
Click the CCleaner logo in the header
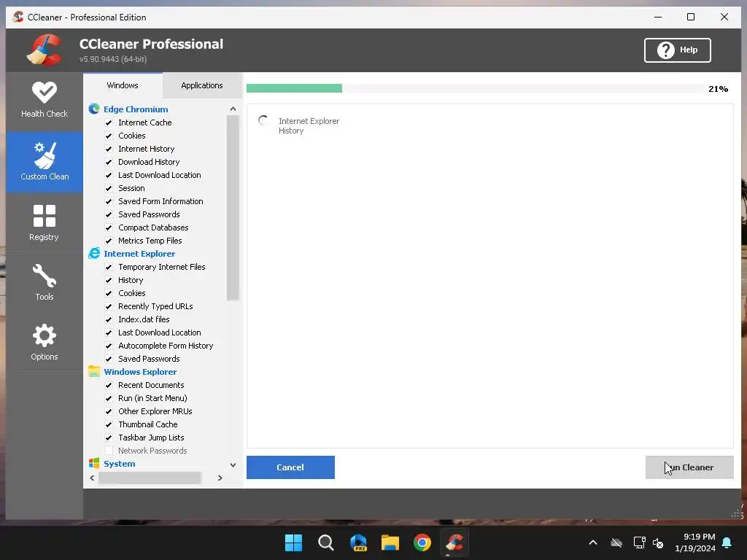(44, 50)
